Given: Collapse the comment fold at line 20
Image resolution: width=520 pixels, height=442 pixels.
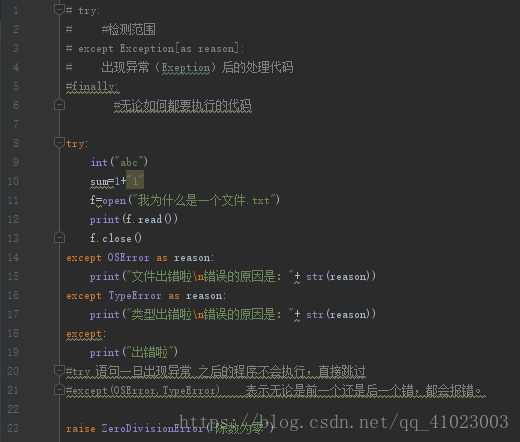Looking at the screenshot, I should [x=59, y=371].
